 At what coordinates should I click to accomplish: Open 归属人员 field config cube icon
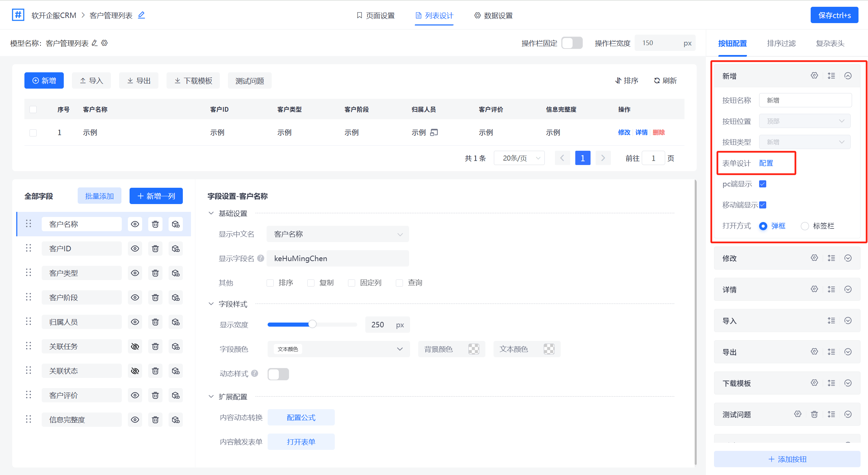pyautogui.click(x=176, y=322)
